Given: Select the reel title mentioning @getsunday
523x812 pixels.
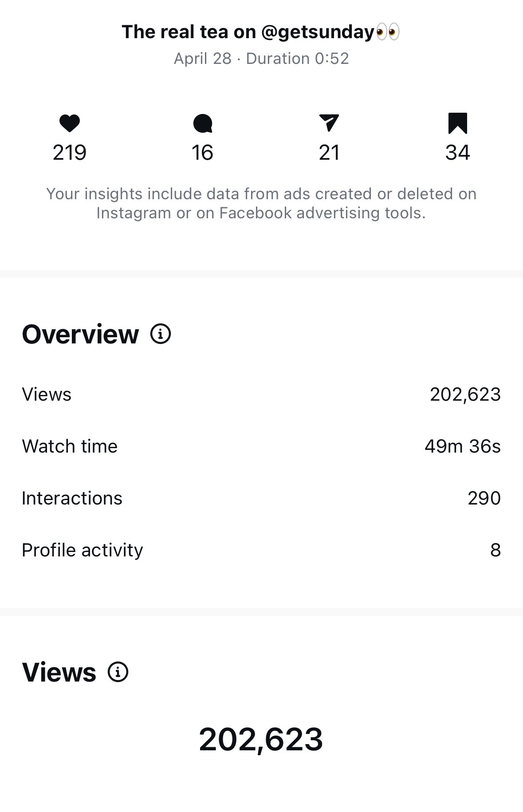Looking at the screenshot, I should (x=261, y=32).
